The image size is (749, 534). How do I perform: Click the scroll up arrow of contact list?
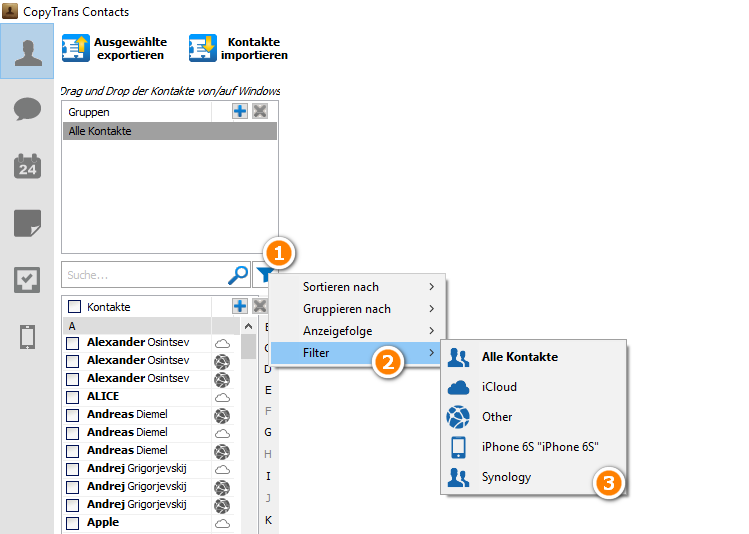coord(248,326)
